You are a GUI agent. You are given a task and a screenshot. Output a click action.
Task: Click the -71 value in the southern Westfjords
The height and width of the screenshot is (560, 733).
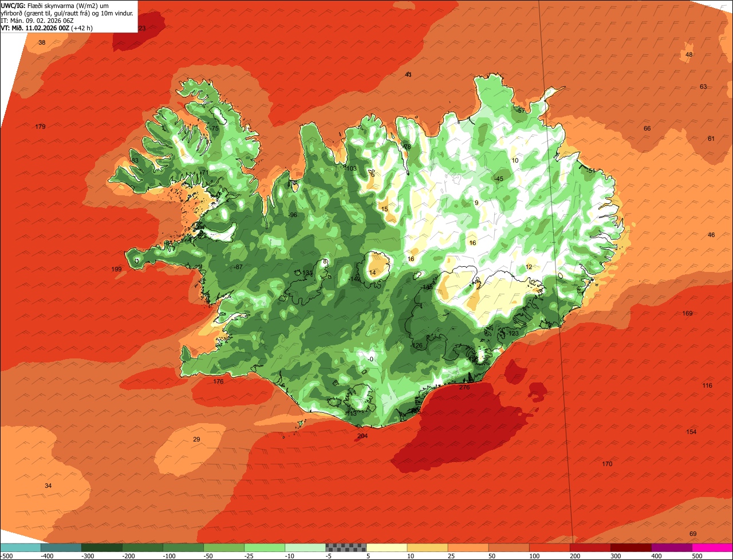coord(203,172)
